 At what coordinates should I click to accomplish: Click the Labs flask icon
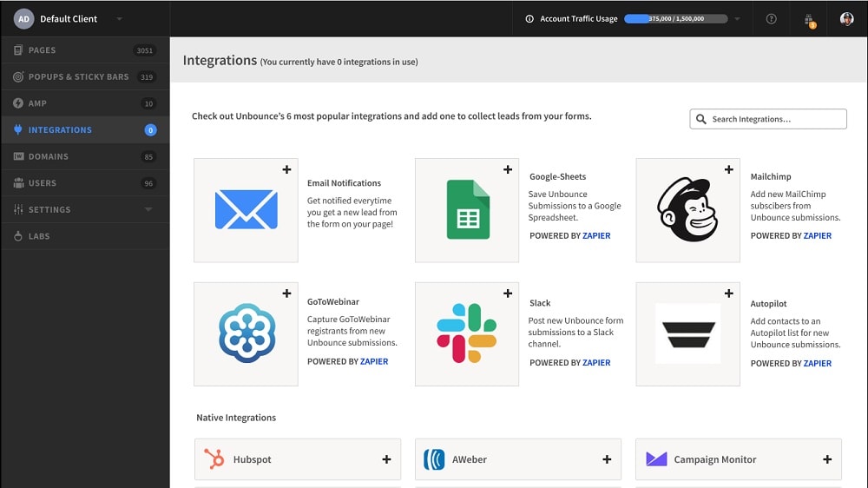tap(18, 236)
